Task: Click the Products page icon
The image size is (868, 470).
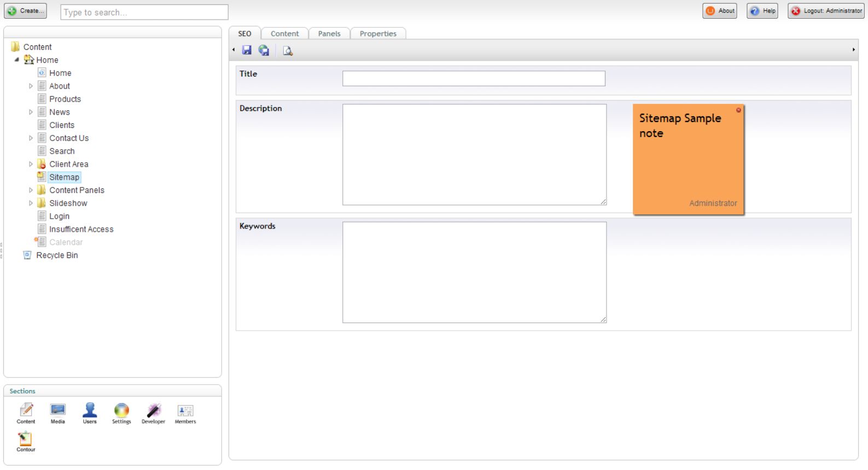Action: pos(42,98)
